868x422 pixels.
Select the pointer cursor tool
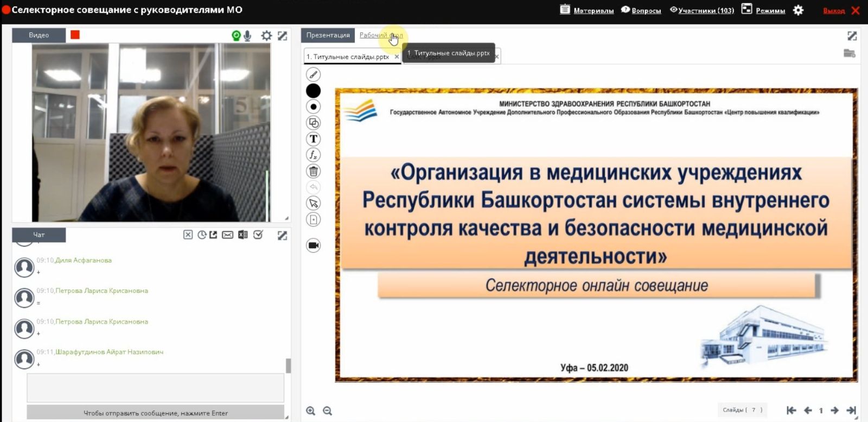(x=313, y=203)
